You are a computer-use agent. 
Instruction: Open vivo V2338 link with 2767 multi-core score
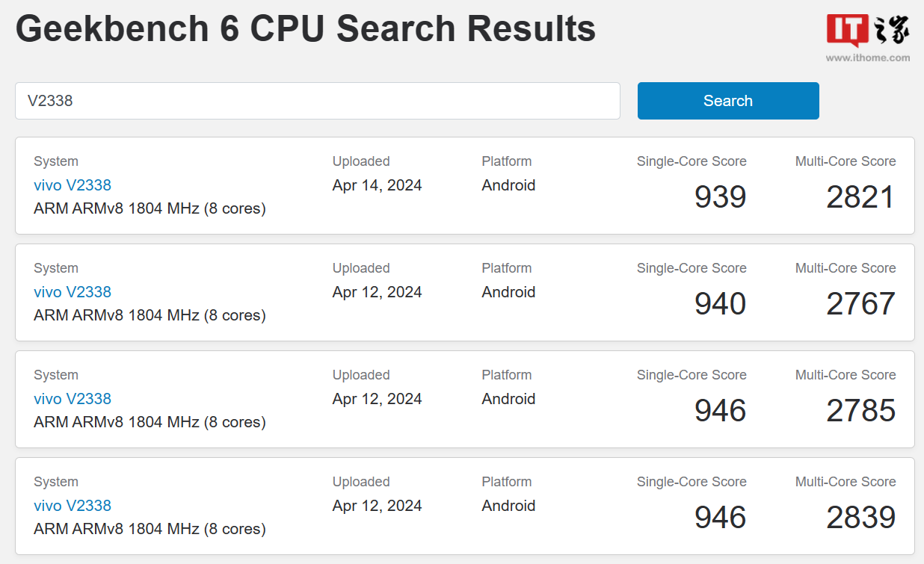[73, 292]
